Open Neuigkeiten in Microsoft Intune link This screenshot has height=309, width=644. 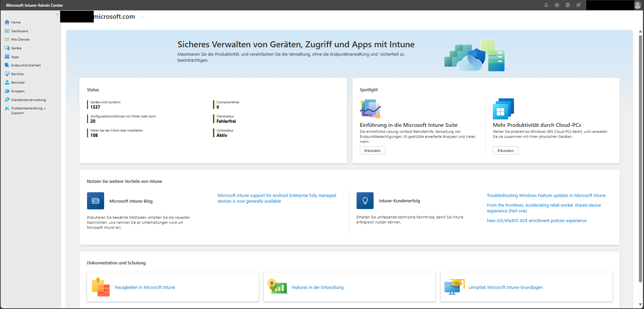145,287
